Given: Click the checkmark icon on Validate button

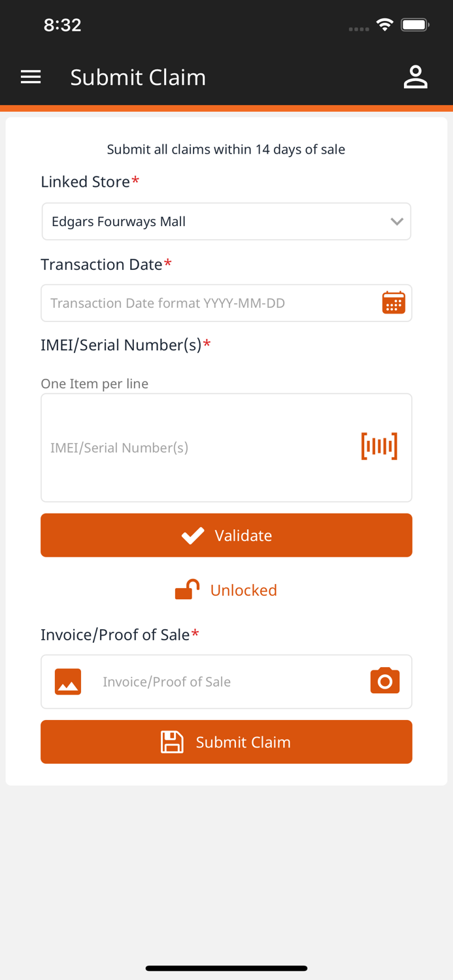Looking at the screenshot, I should point(192,534).
